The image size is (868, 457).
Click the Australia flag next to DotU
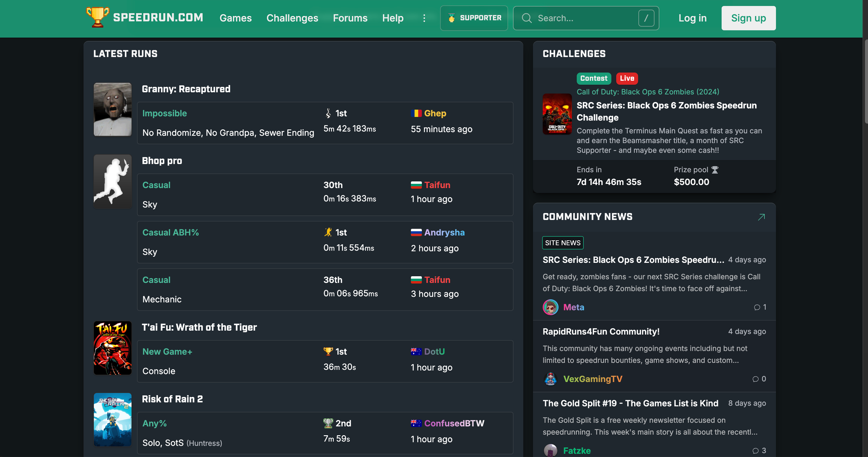click(x=416, y=351)
